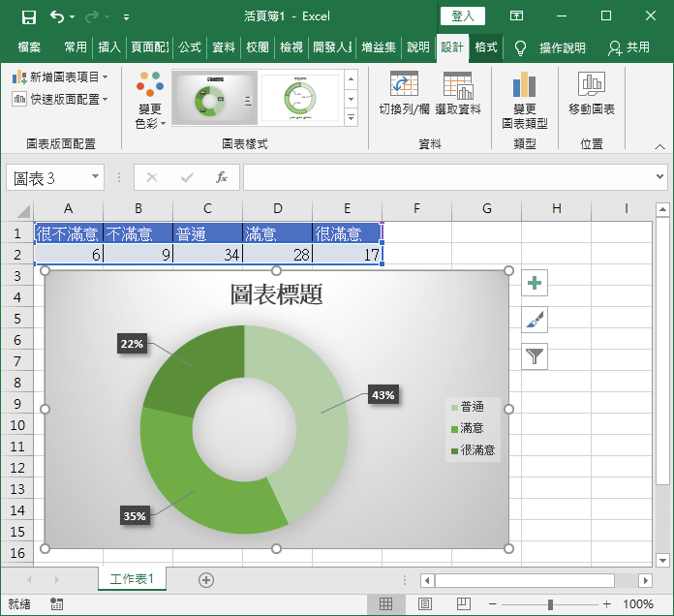Select cell C2 with value 34
Viewport: 674px width, 616px height.
tap(207, 255)
